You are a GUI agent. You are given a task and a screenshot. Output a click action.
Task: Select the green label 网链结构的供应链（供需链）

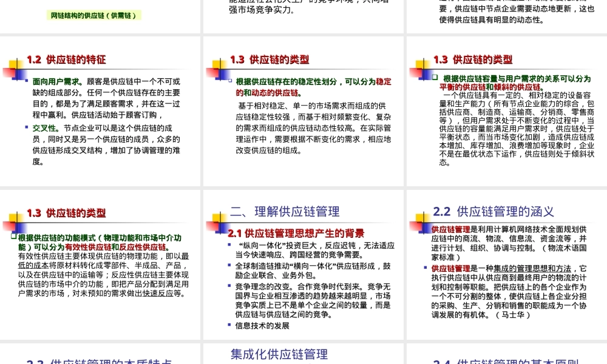(x=93, y=16)
